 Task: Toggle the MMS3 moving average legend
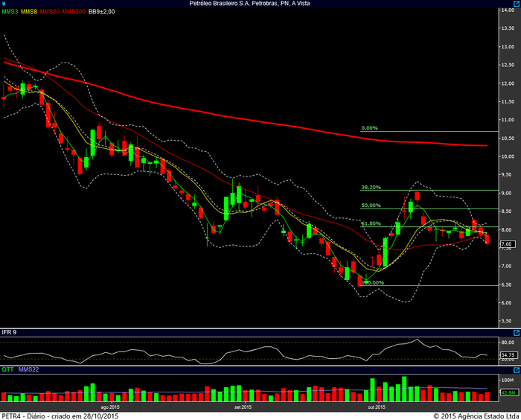coord(10,13)
